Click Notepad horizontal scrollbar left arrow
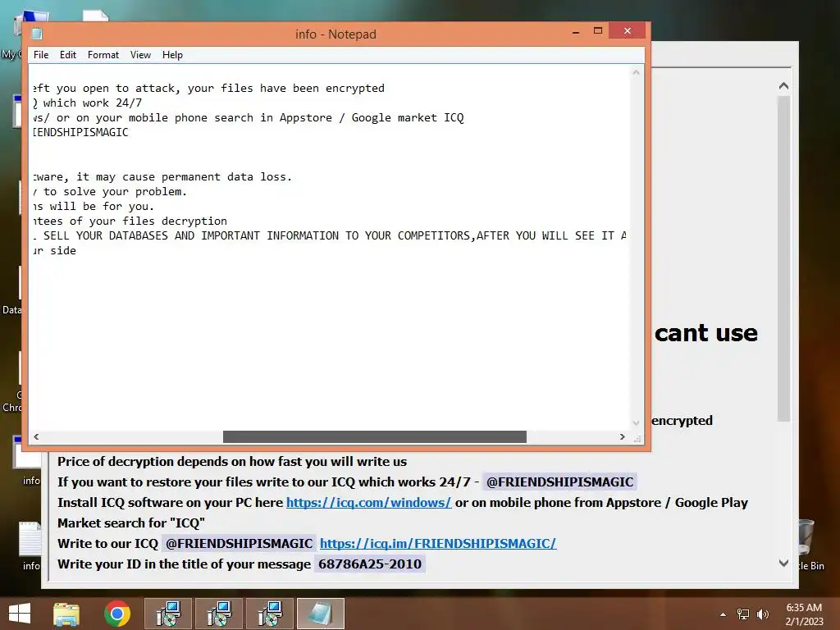Screen dimensions: 840x630 [36, 436]
